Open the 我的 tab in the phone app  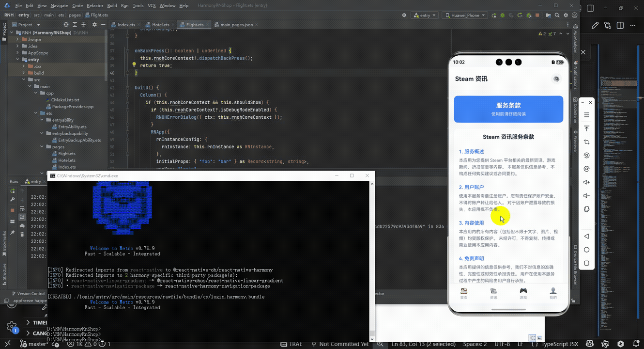[553, 294]
